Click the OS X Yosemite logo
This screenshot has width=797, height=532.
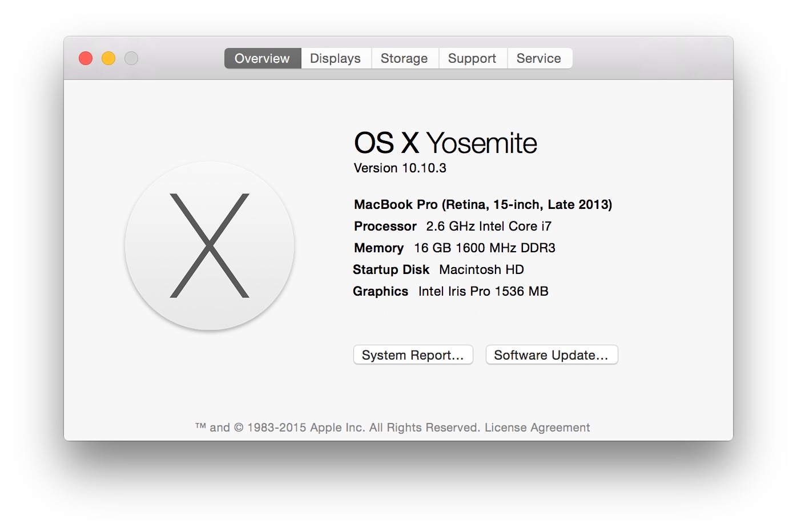click(210, 245)
